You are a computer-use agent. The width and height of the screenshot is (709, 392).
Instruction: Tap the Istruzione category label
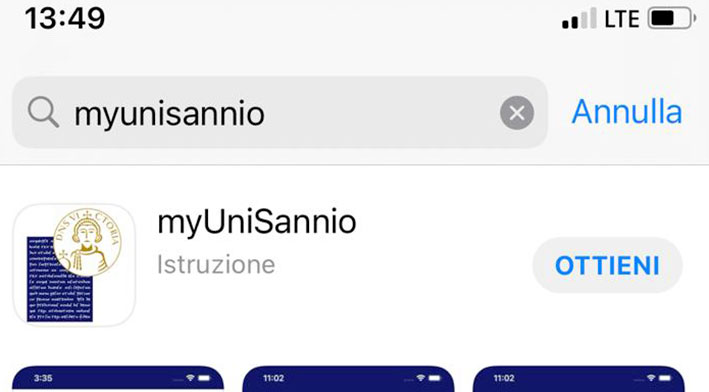pos(216,264)
